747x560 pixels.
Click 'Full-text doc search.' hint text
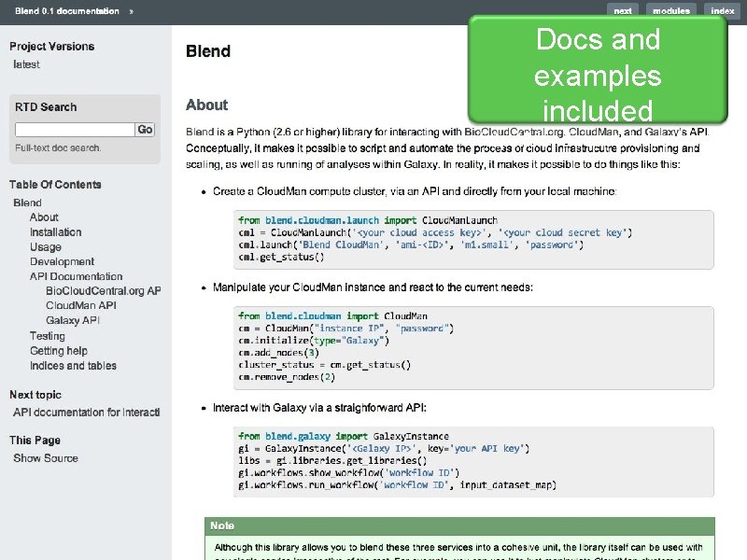[x=58, y=147]
